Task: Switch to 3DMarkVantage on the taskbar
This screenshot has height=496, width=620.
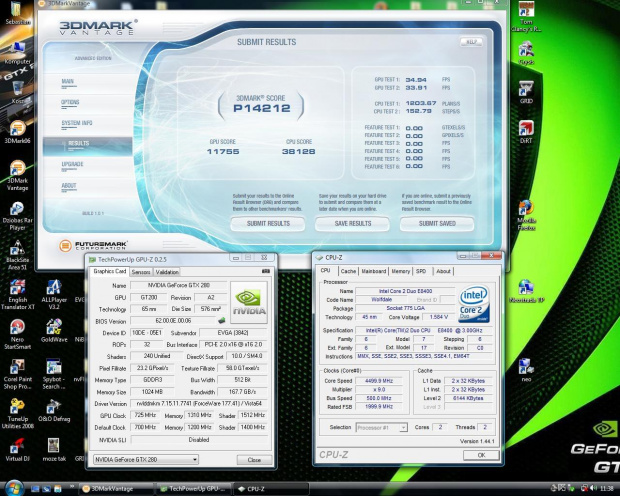Action: click(x=116, y=489)
